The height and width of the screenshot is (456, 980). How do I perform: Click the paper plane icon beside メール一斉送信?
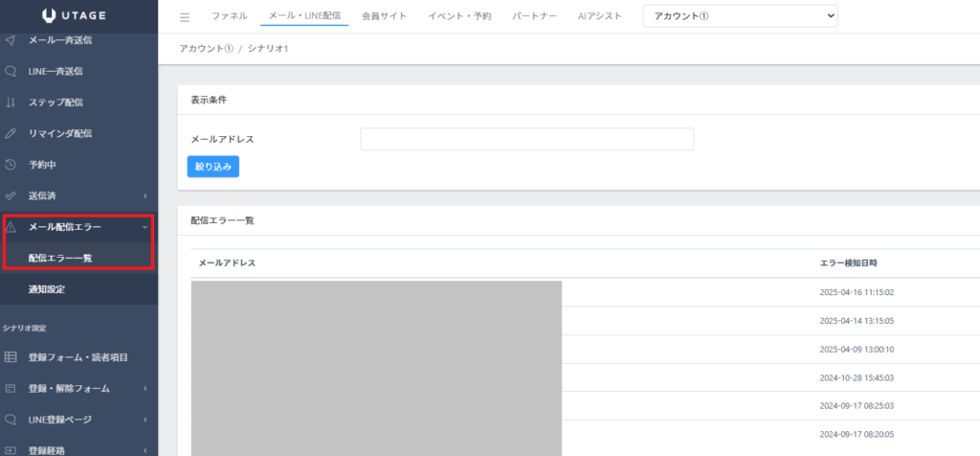click(x=10, y=40)
